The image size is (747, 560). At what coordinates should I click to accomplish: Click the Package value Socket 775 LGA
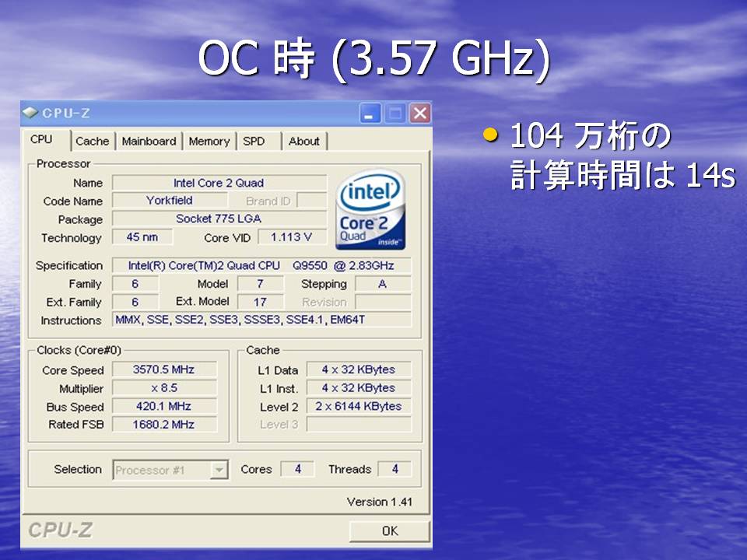pyautogui.click(x=219, y=219)
